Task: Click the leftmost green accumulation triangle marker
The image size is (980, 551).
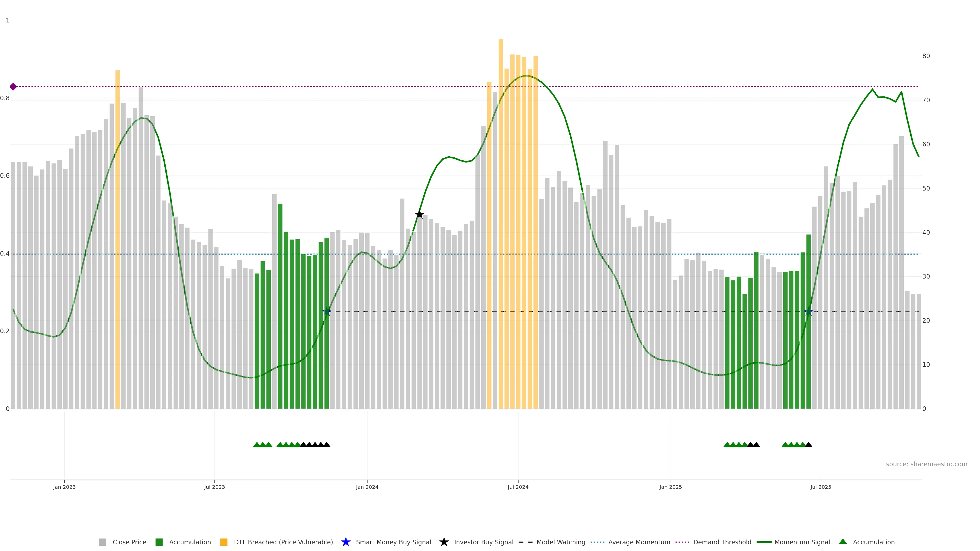Action: coord(257,445)
